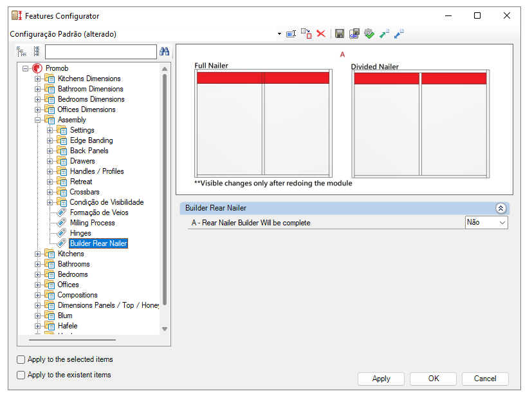Click the Milling Process tag icon
The image size is (532, 396).
click(61, 223)
